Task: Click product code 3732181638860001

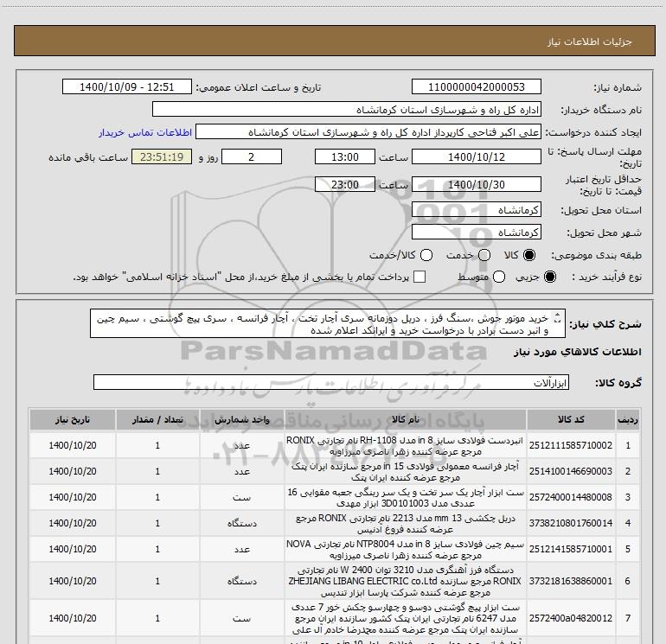Action: 571,581
